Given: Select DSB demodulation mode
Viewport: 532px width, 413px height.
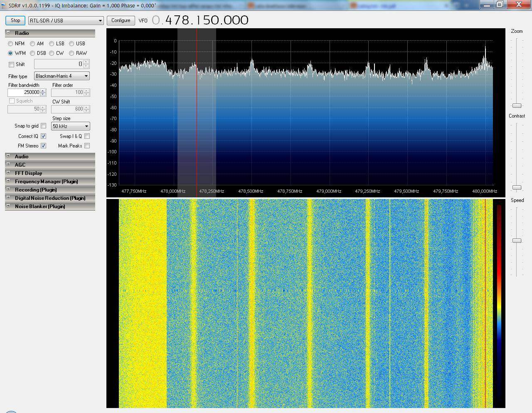Looking at the screenshot, I should pyautogui.click(x=32, y=53).
